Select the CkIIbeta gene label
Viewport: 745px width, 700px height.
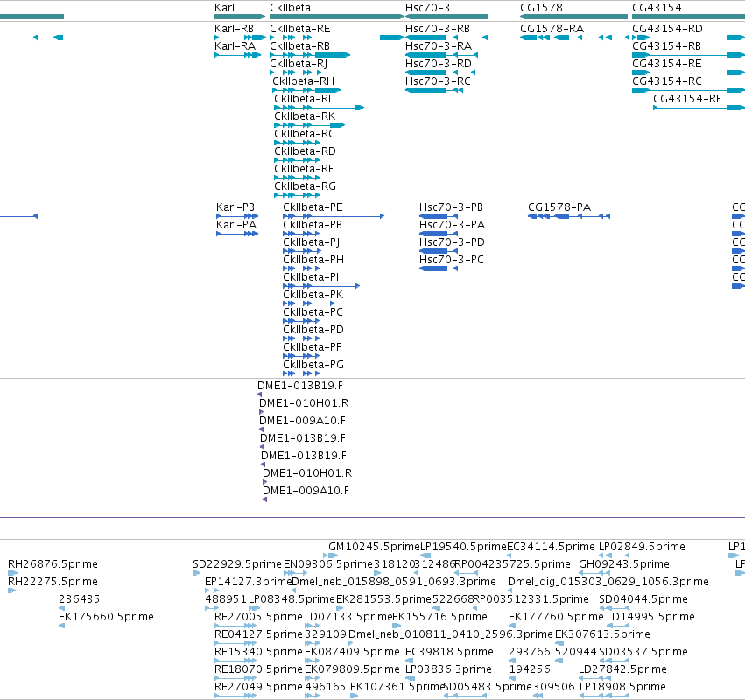coord(291,8)
